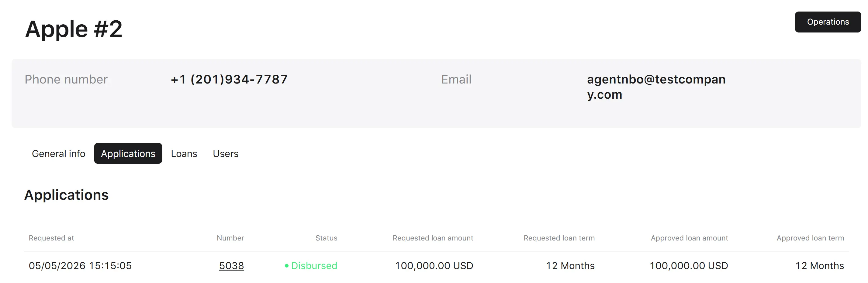Click the Phone number label
The image size is (868, 283).
click(x=66, y=80)
